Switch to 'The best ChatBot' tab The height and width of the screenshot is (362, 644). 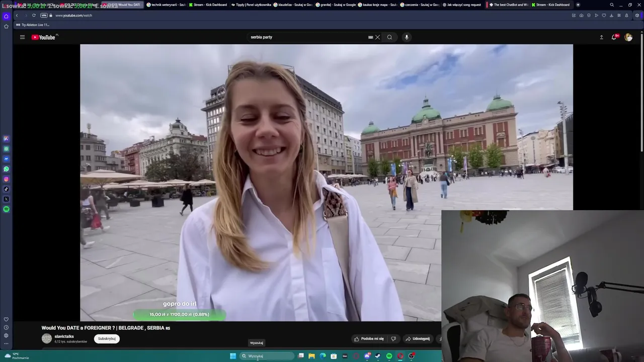pyautogui.click(x=508, y=5)
